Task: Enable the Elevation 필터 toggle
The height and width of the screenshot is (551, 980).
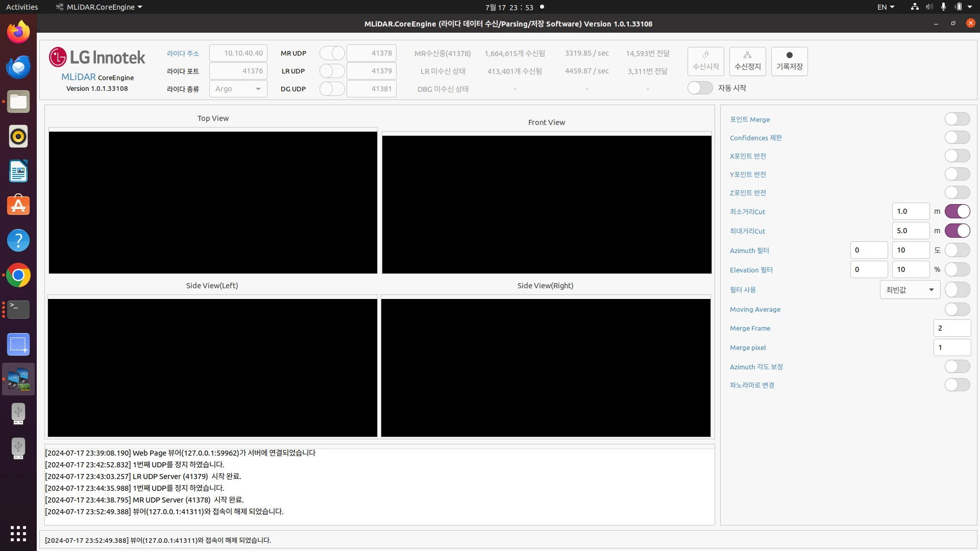Action: tap(957, 269)
